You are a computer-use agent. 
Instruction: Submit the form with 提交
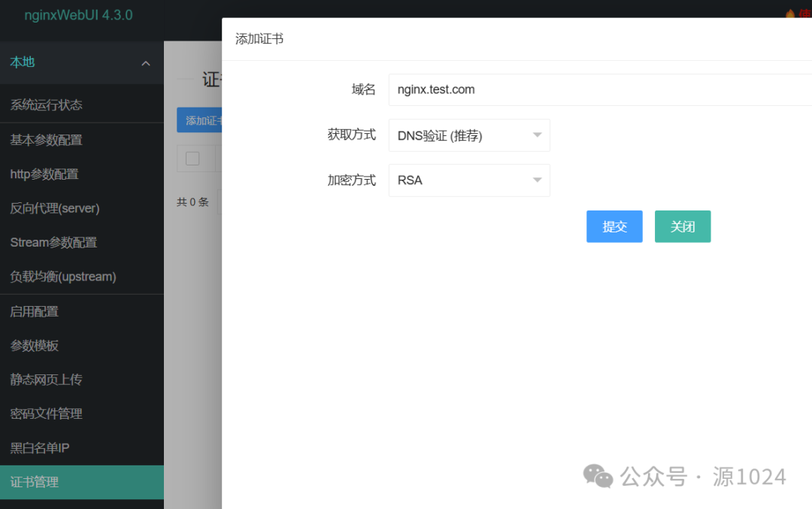coord(614,226)
